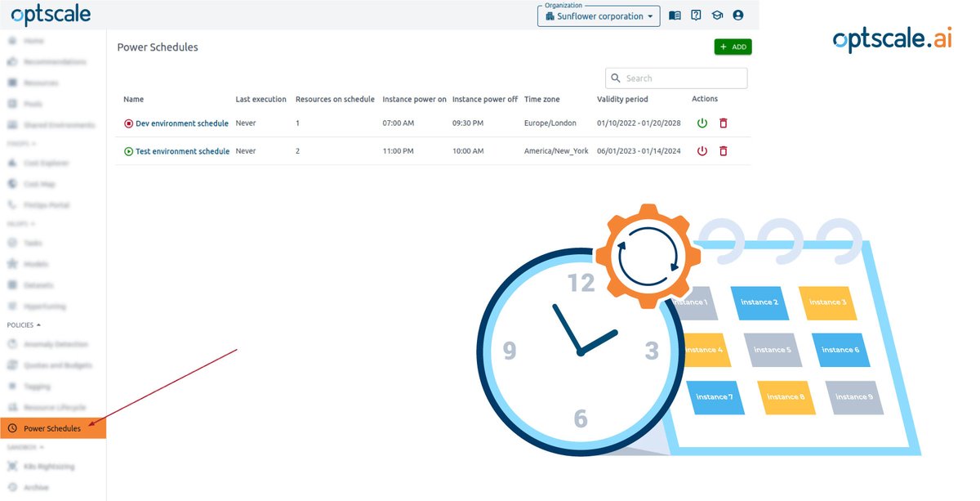This screenshot has width=980, height=501.
Task: Click the green ADD button
Action: [x=733, y=47]
